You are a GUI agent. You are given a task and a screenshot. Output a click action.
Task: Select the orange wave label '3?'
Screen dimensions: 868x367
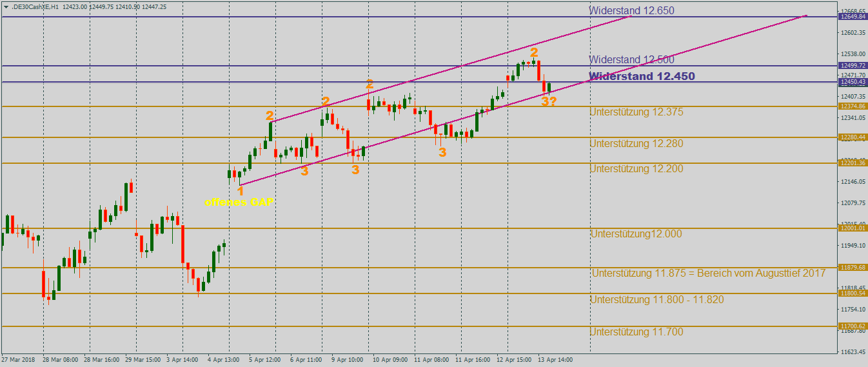[549, 102]
